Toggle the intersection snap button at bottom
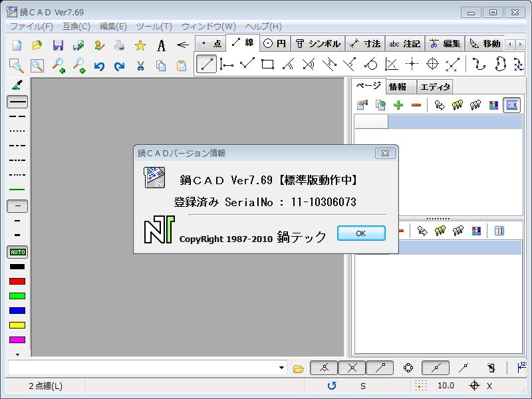 click(351, 368)
